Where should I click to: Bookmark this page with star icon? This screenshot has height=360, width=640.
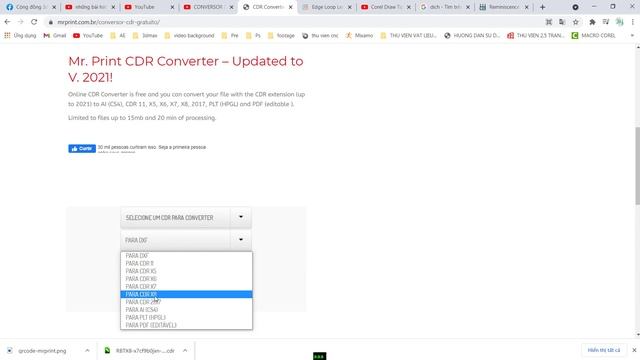(576, 22)
